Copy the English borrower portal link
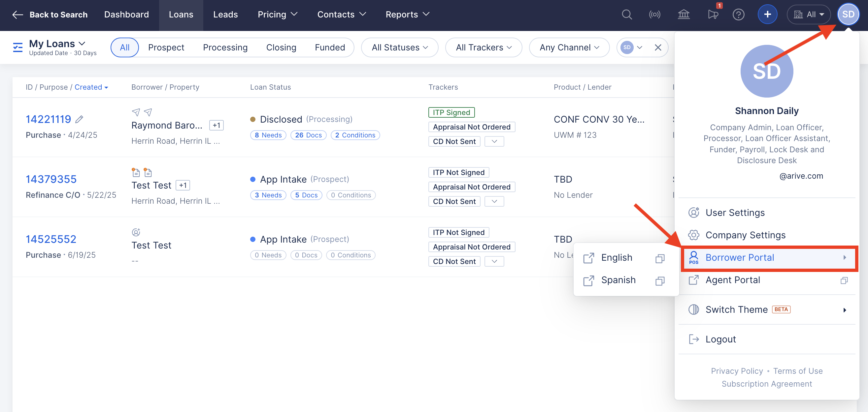The height and width of the screenshot is (412, 868). (x=660, y=258)
